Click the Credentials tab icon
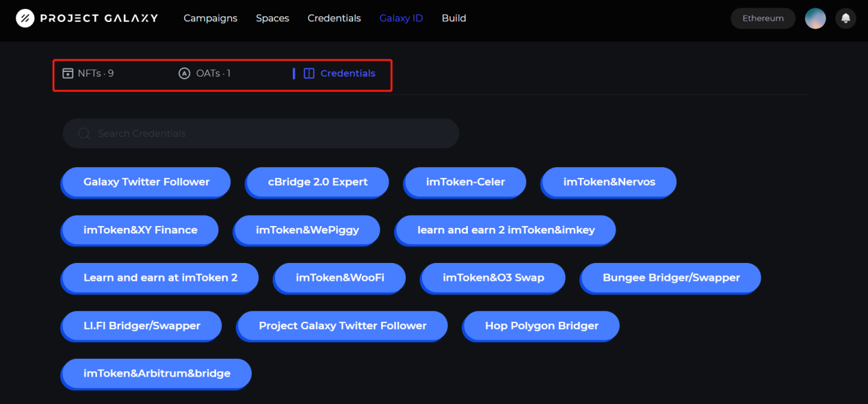The image size is (868, 404). [x=308, y=73]
